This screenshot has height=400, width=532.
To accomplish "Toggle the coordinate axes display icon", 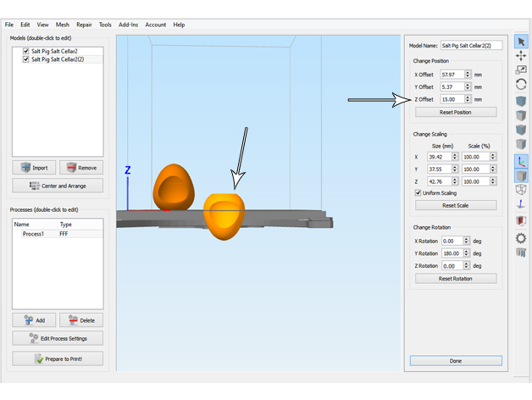I will click(521, 160).
